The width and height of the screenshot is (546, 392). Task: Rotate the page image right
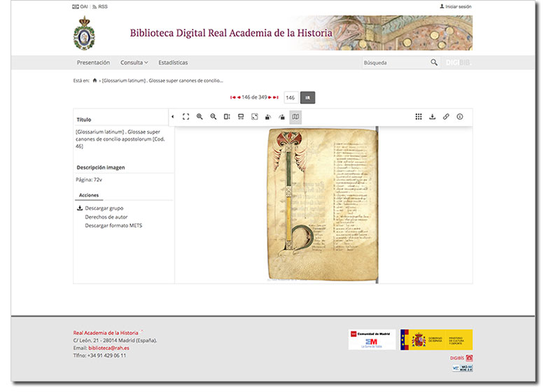click(x=281, y=117)
